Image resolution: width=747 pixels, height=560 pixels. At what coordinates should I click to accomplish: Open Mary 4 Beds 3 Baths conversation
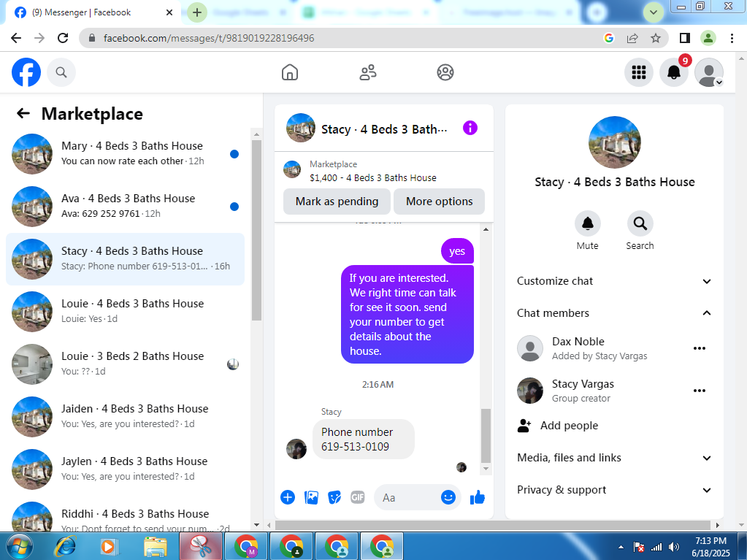pyautogui.click(x=125, y=154)
